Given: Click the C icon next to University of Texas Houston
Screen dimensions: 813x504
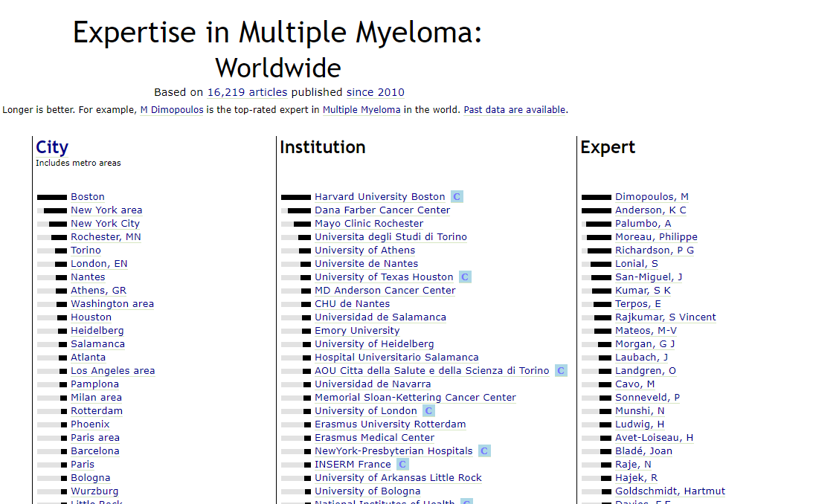Looking at the screenshot, I should click(465, 277).
